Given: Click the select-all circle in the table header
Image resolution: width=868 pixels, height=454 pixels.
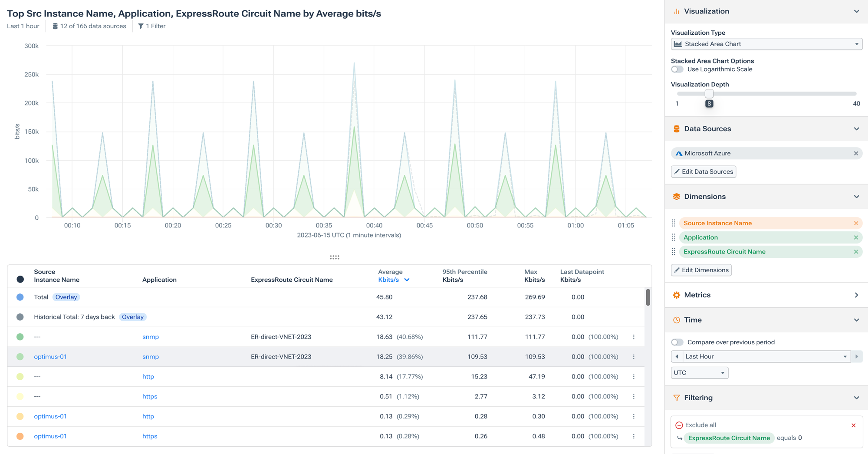Looking at the screenshot, I should coord(20,279).
